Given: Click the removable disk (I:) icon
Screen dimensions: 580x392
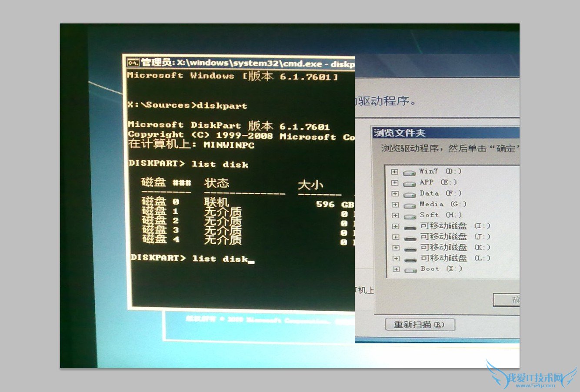Looking at the screenshot, I should (x=410, y=227).
